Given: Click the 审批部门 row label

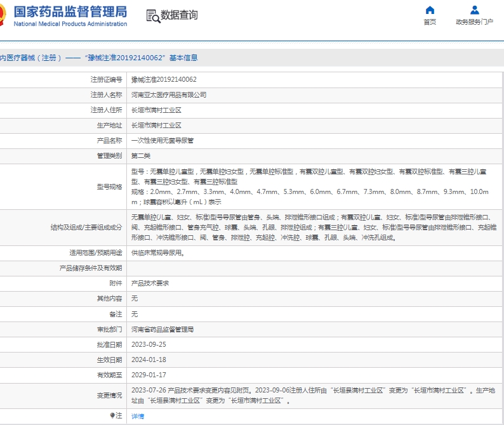Looking at the screenshot, I should click(x=110, y=330).
